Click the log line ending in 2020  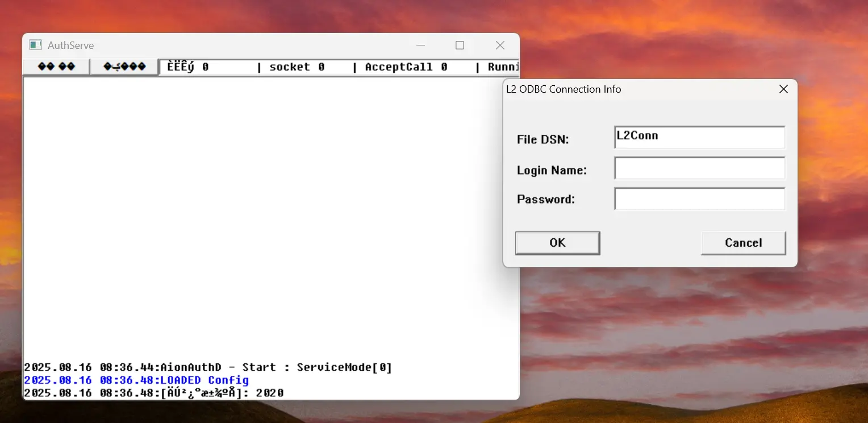[154, 393]
